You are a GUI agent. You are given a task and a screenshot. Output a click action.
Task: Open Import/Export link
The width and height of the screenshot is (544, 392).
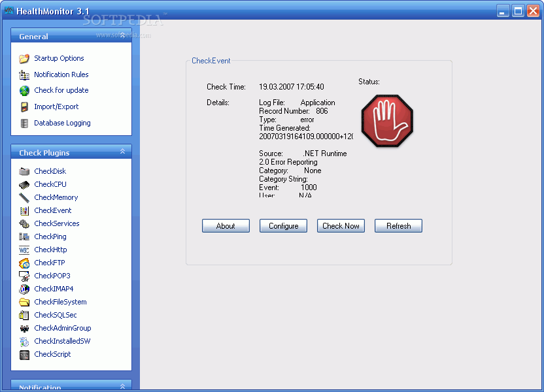pos(56,106)
